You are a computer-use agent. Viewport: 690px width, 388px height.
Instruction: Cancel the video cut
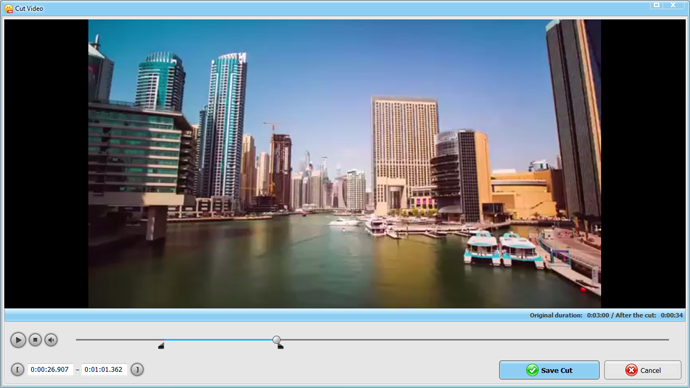[x=643, y=370]
